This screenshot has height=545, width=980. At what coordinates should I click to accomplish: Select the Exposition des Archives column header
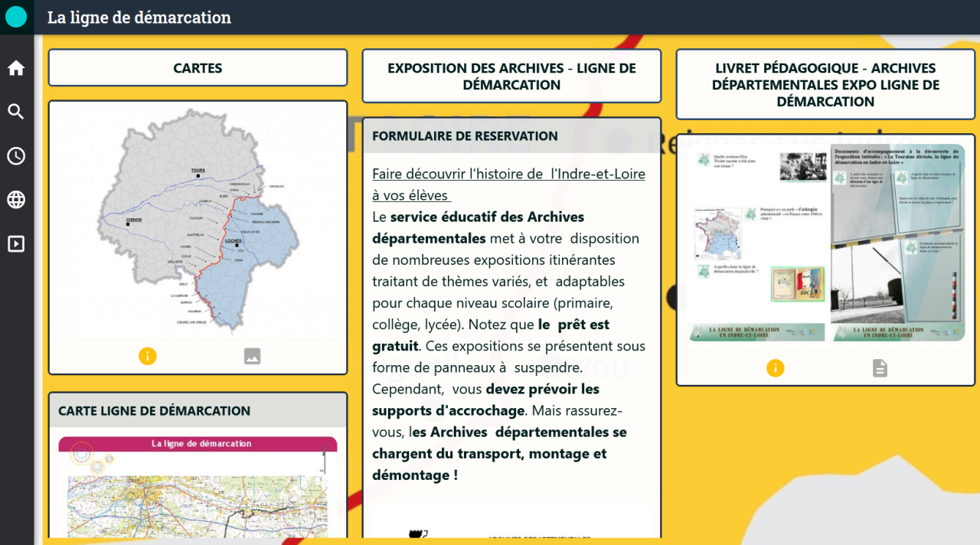[x=511, y=77]
